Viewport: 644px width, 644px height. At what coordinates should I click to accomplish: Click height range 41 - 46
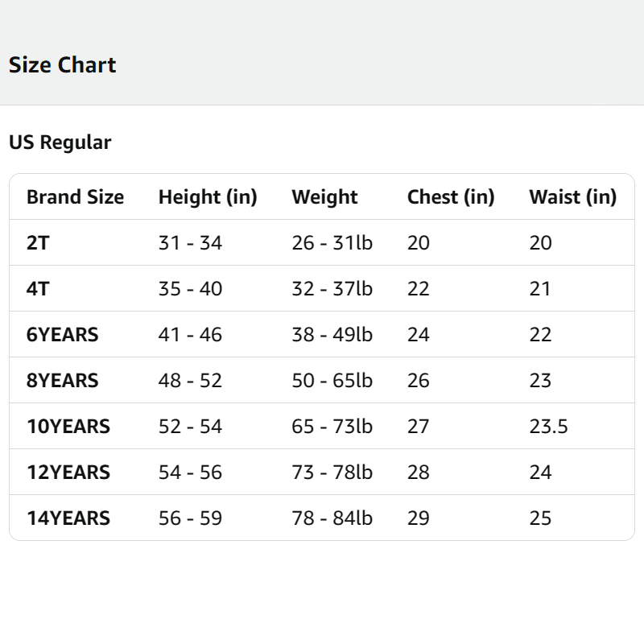[x=190, y=334]
